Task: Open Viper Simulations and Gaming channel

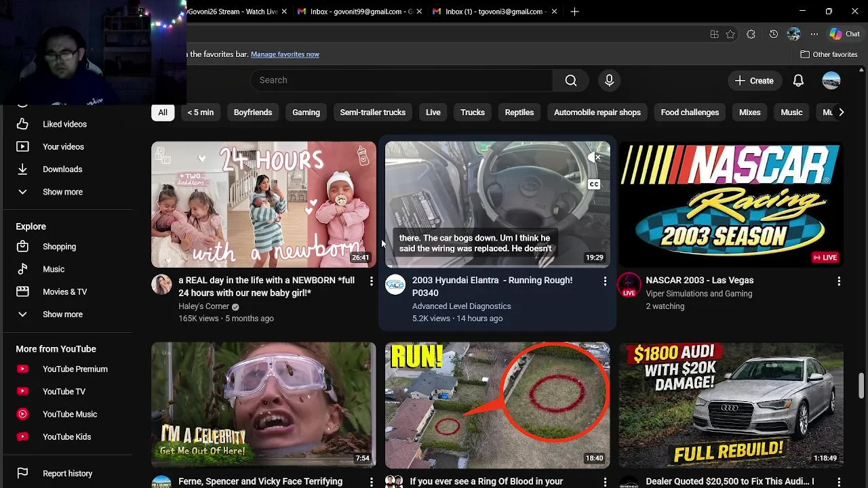Action: 699,293
